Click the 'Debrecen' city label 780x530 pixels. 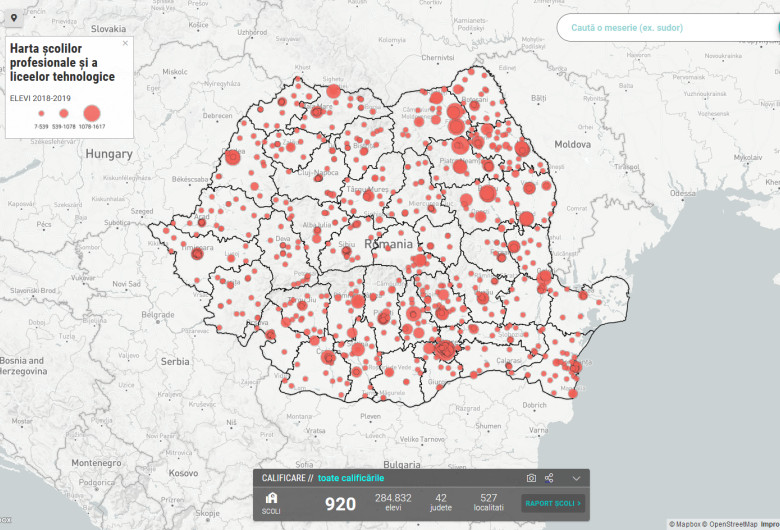click(x=217, y=115)
